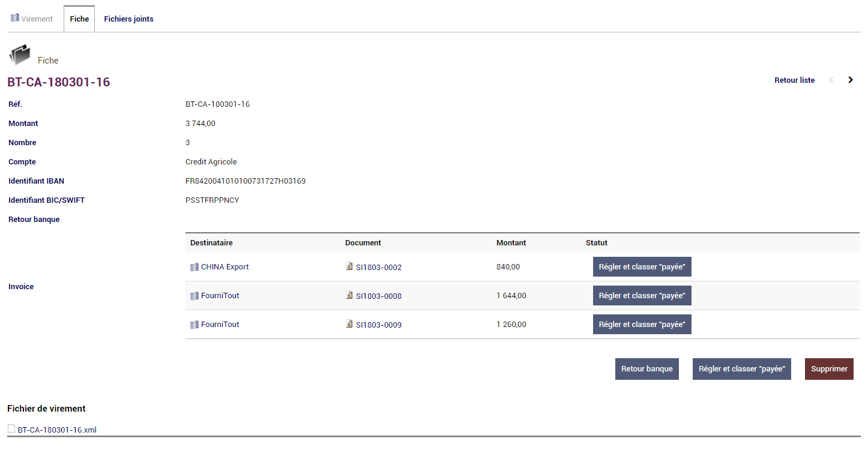Open the SI1803-0002 document link
868x450 pixels.
(x=379, y=268)
